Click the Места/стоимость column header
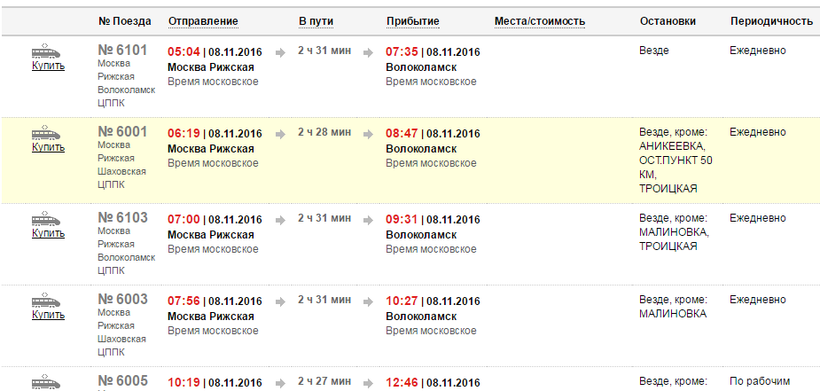This screenshot has height=391, width=820. point(540,21)
